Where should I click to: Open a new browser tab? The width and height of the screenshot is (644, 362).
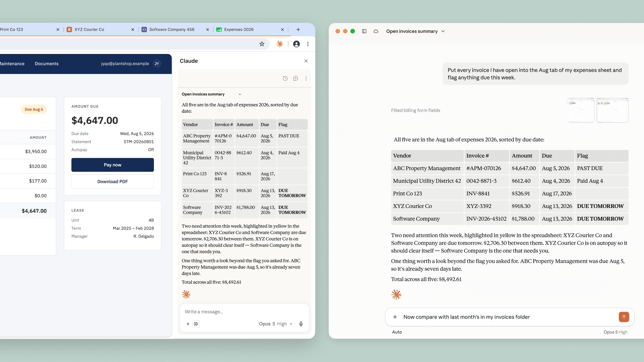click(x=298, y=30)
